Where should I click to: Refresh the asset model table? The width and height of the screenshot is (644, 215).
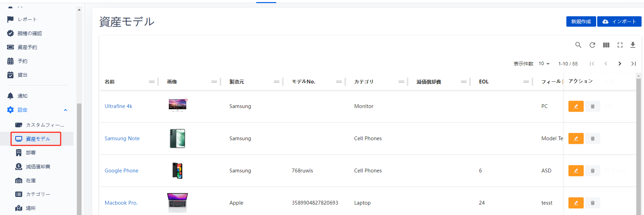tap(592, 45)
